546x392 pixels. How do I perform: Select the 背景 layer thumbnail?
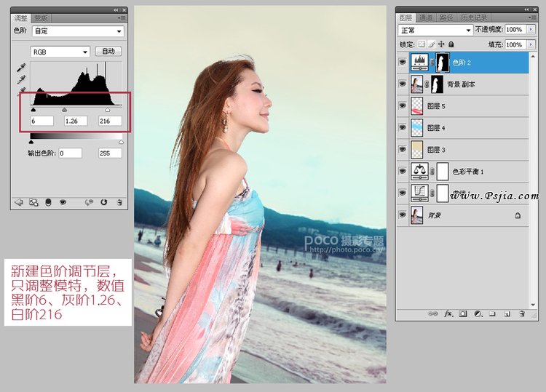click(x=418, y=215)
